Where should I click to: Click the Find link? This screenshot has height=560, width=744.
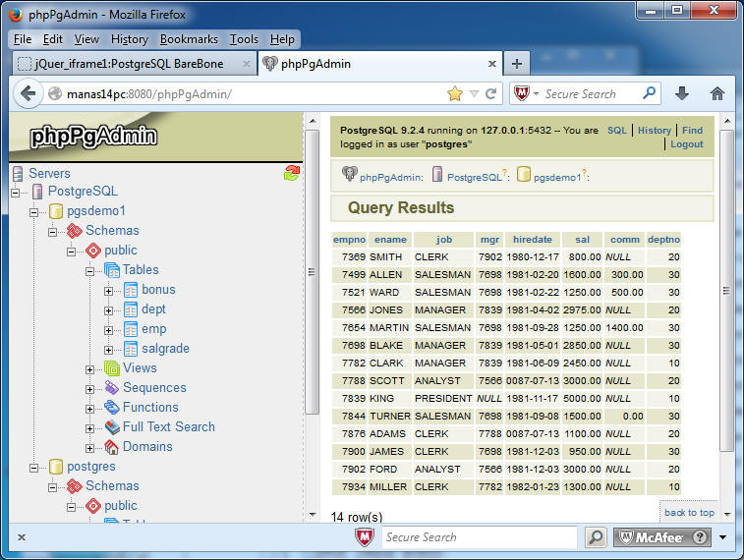(692, 130)
